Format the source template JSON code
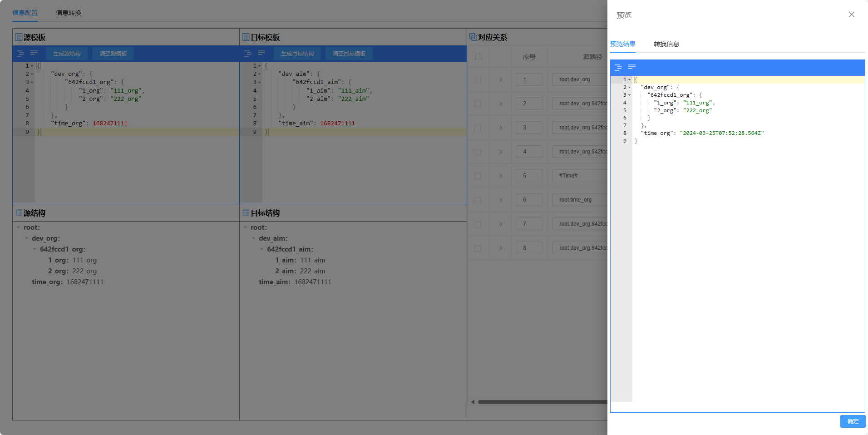The height and width of the screenshot is (435, 868). (x=20, y=54)
